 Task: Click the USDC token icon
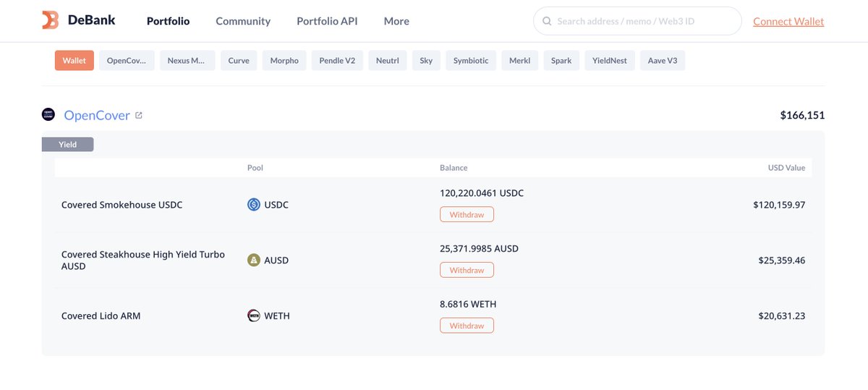click(254, 205)
